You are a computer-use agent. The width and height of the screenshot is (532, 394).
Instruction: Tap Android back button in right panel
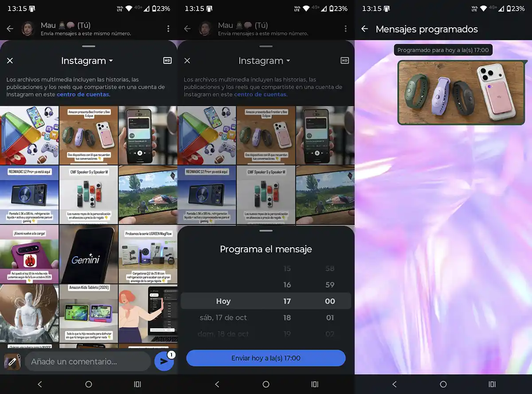[x=394, y=384]
